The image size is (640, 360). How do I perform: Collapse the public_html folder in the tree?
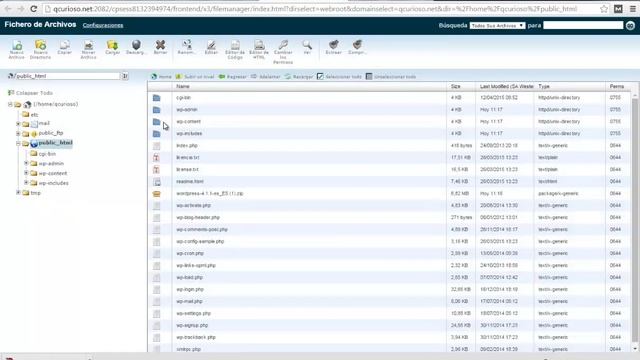pyautogui.click(x=18, y=143)
